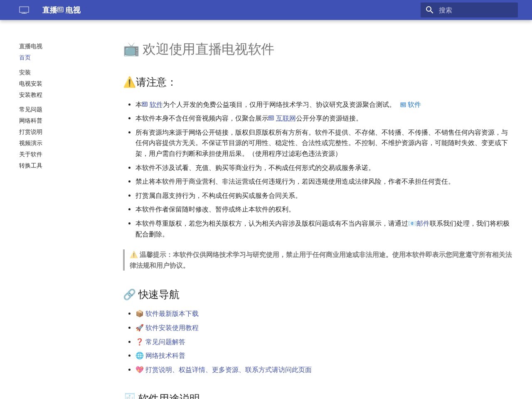Viewport: 532px width, 399px height.
Task: Open 网络技术科普 link
Action: click(x=160, y=356)
